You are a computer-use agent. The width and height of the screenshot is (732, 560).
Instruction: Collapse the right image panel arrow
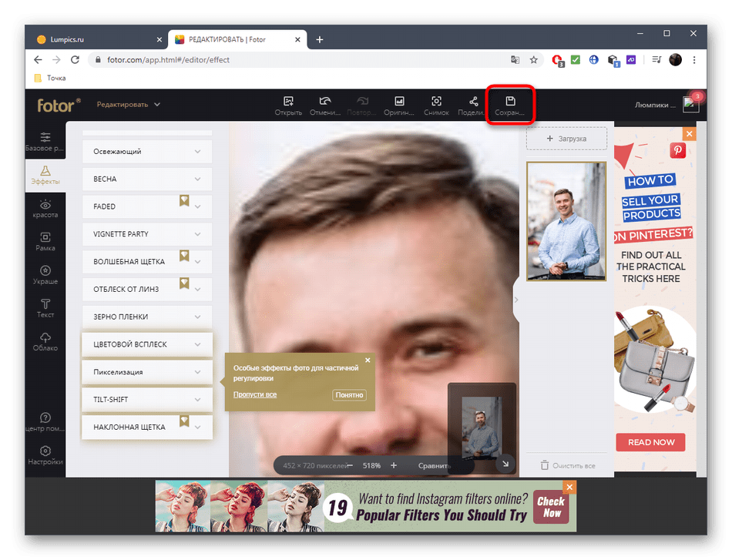[x=515, y=300]
